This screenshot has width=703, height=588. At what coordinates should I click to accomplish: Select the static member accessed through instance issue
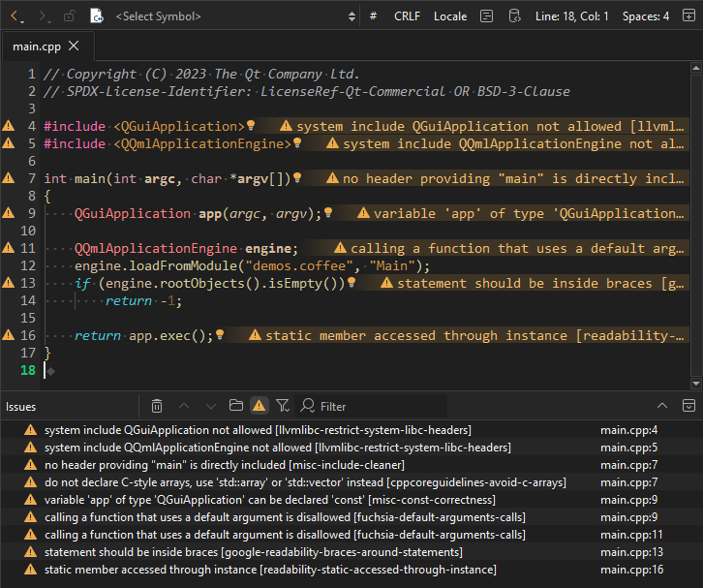coord(270,570)
